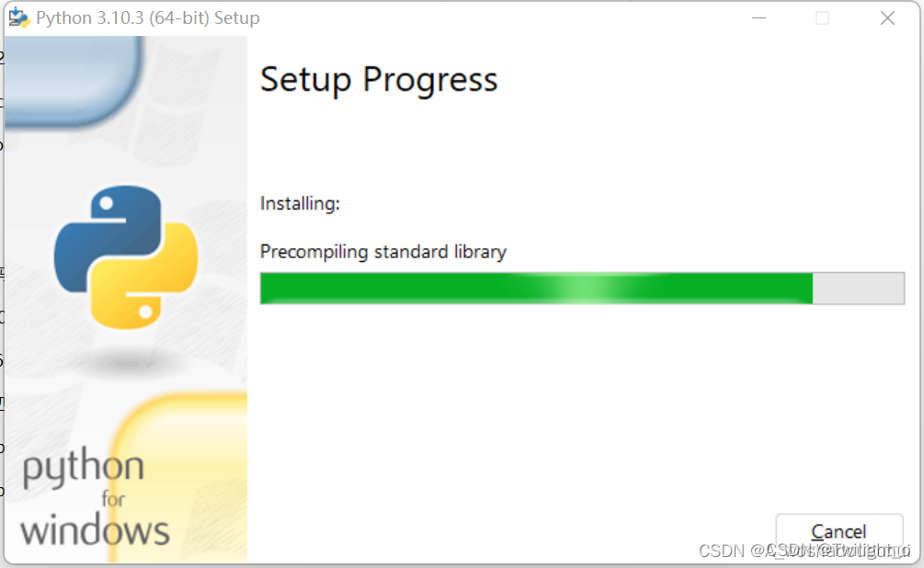Minimize the Python Setup window
Image resolution: width=924 pixels, height=568 pixels.
759,18
